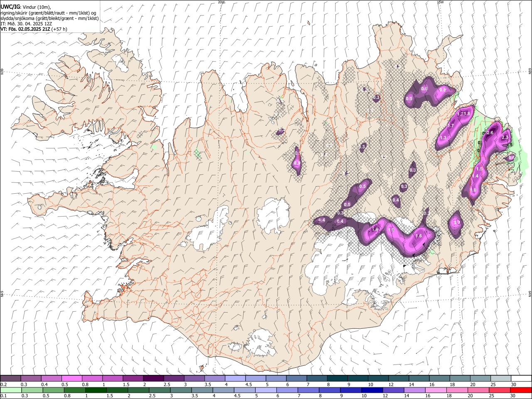
Task: Click the '0.1' label on the lower legend row
Action: point(3,396)
